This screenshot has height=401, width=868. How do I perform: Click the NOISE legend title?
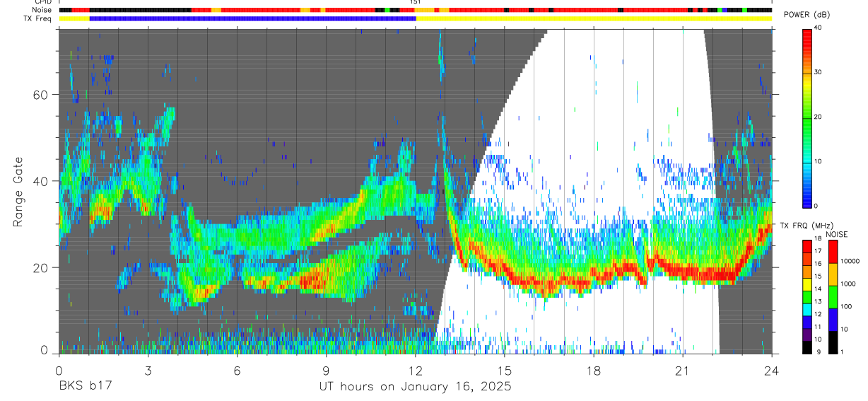[838, 234]
